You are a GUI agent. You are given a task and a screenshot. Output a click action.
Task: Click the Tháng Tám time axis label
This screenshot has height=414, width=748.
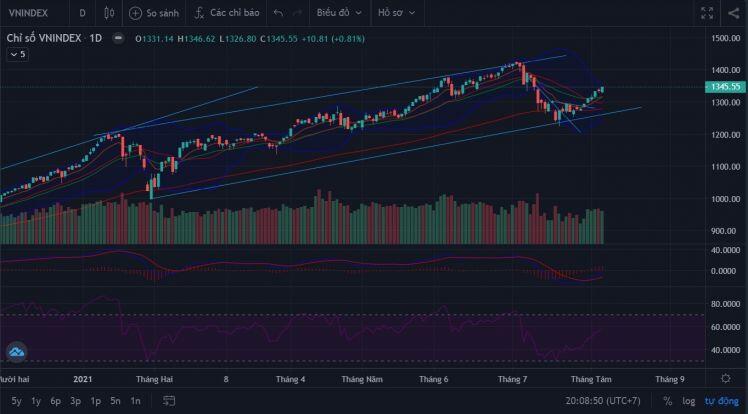pos(591,379)
